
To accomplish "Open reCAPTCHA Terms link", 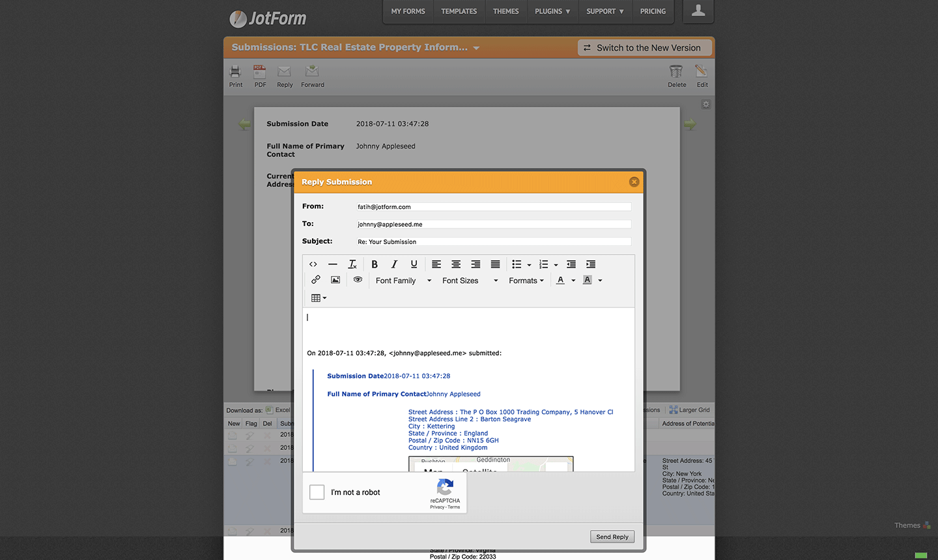I will click(454, 507).
